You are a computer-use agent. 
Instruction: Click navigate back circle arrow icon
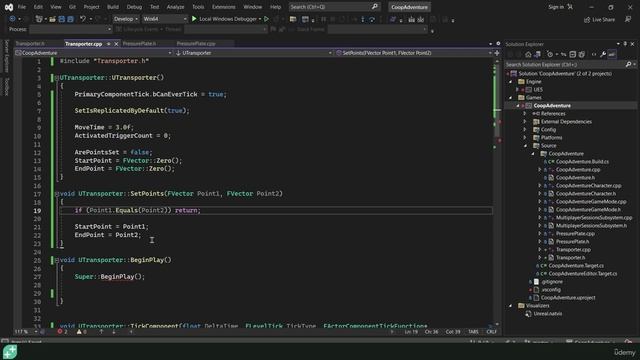point(13,19)
